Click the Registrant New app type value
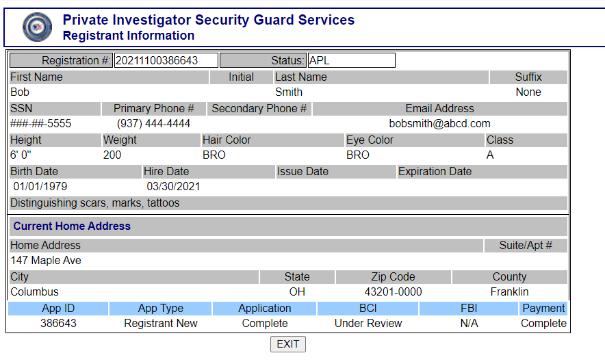 161,324
